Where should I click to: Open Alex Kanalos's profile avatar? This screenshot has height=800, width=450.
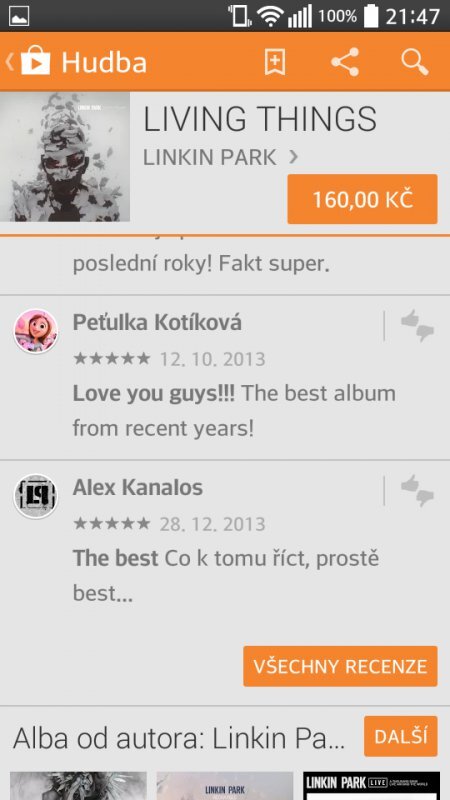36,496
